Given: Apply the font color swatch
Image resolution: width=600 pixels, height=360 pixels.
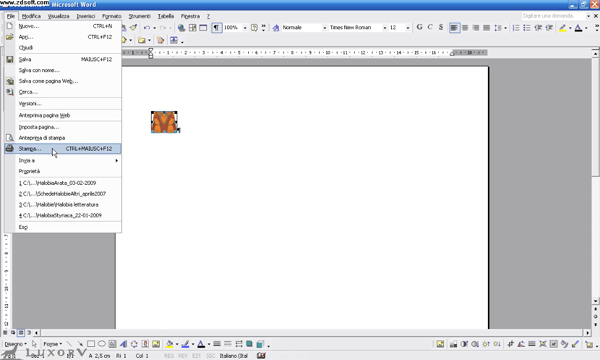Looking at the screenshot, I should [579, 28].
